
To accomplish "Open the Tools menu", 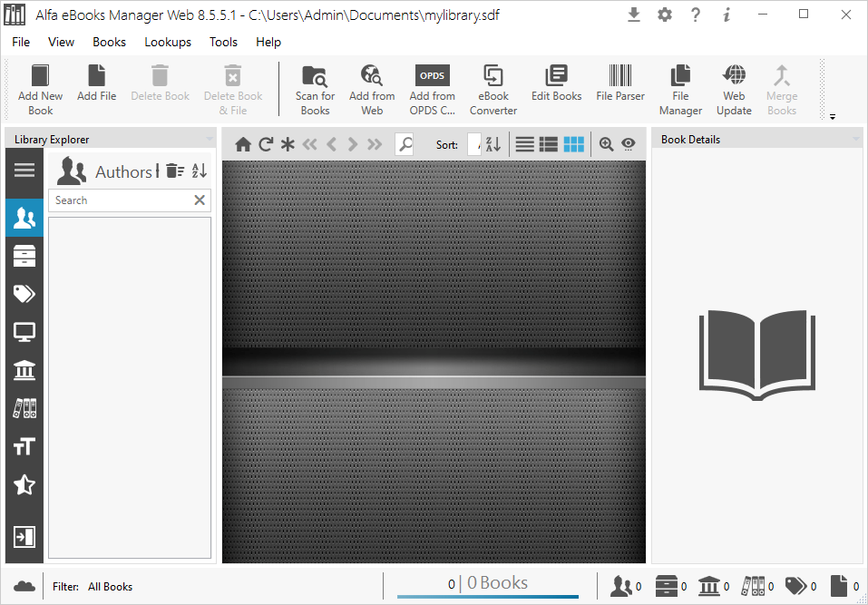I will [x=223, y=42].
